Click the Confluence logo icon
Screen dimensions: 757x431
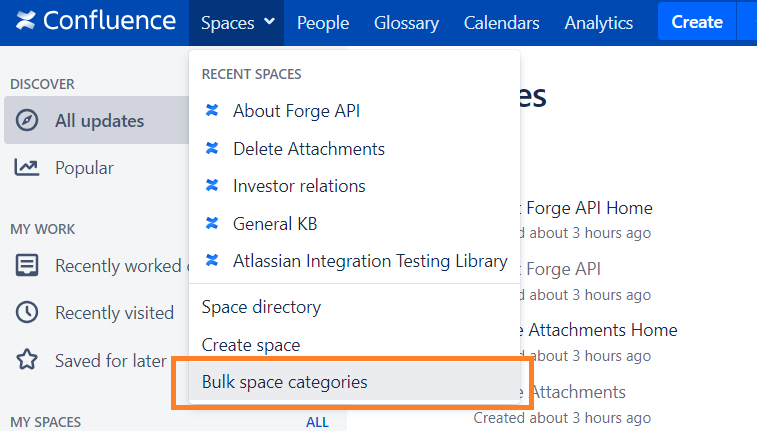click(x=27, y=22)
